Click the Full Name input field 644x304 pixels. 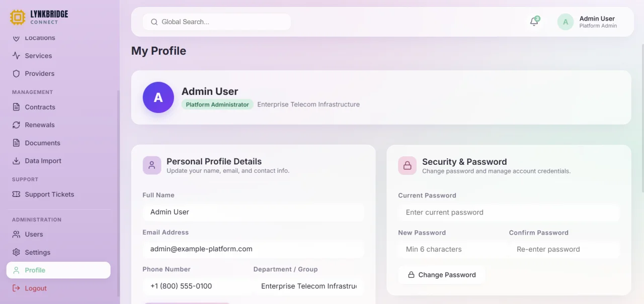253,212
